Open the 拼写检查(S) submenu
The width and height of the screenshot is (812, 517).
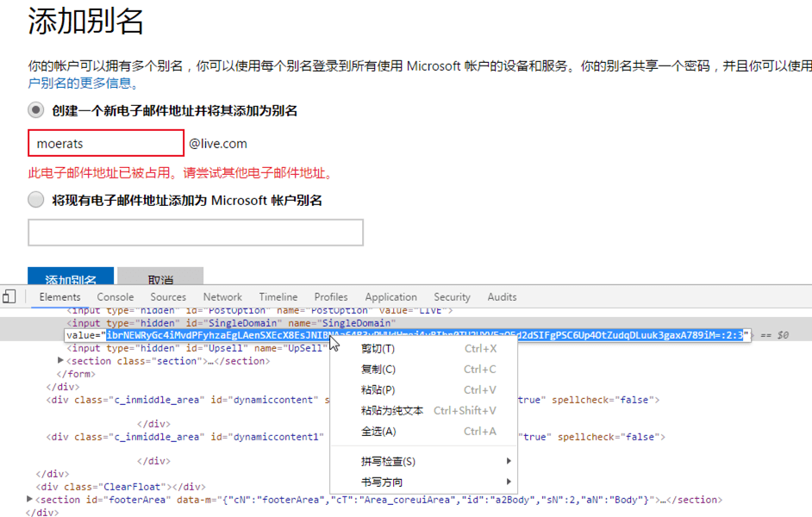423,461
